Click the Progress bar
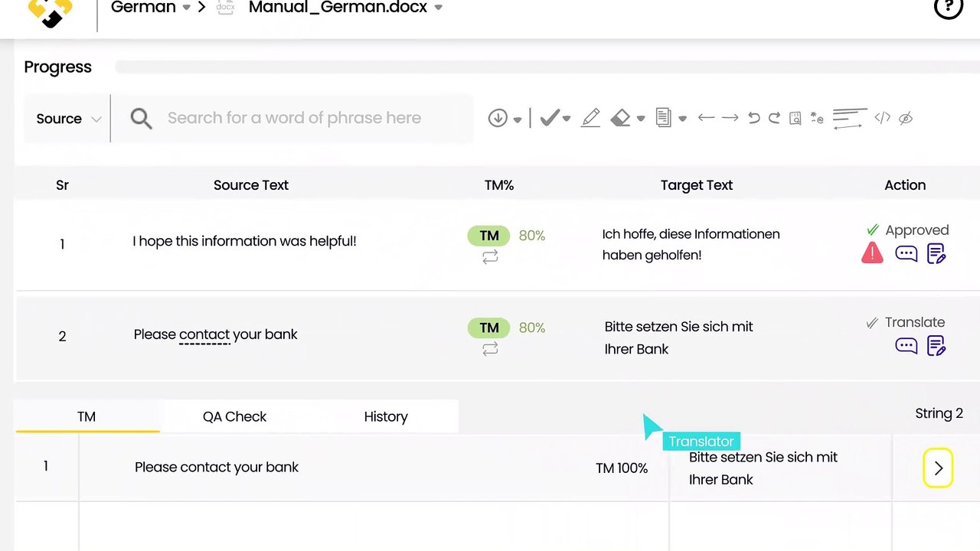This screenshot has height=551, width=980. 547,67
